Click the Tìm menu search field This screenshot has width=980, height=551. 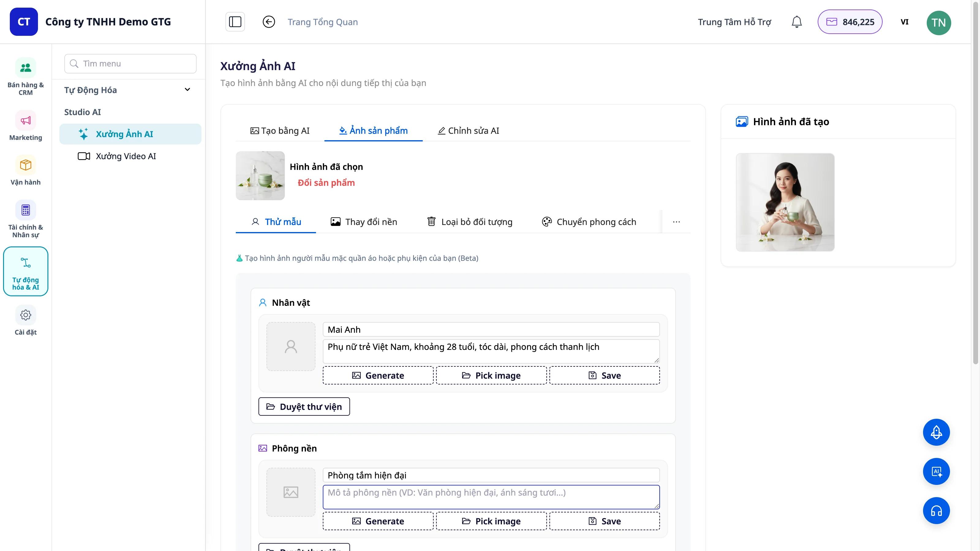pos(130,63)
